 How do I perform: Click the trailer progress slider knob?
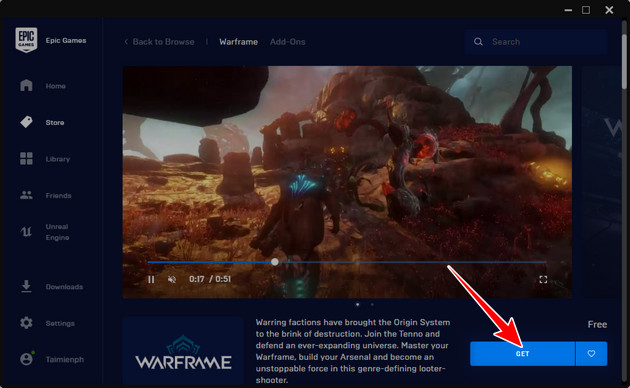pos(274,262)
